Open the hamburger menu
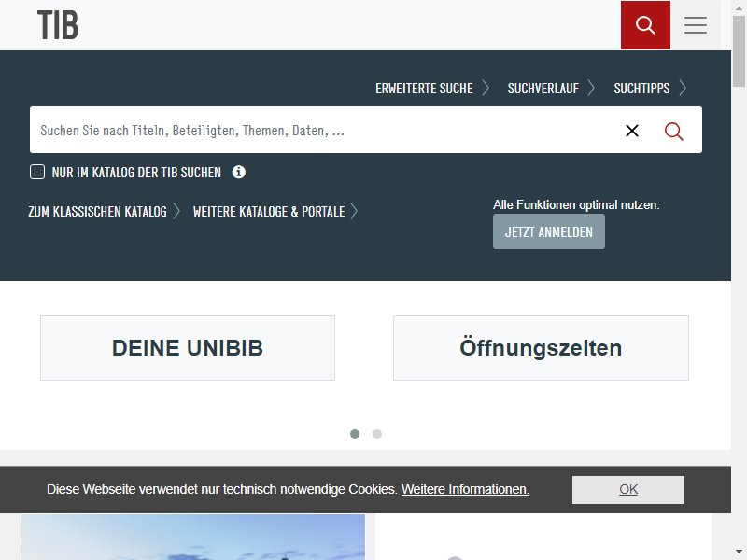This screenshot has height=560, width=747. tap(696, 25)
